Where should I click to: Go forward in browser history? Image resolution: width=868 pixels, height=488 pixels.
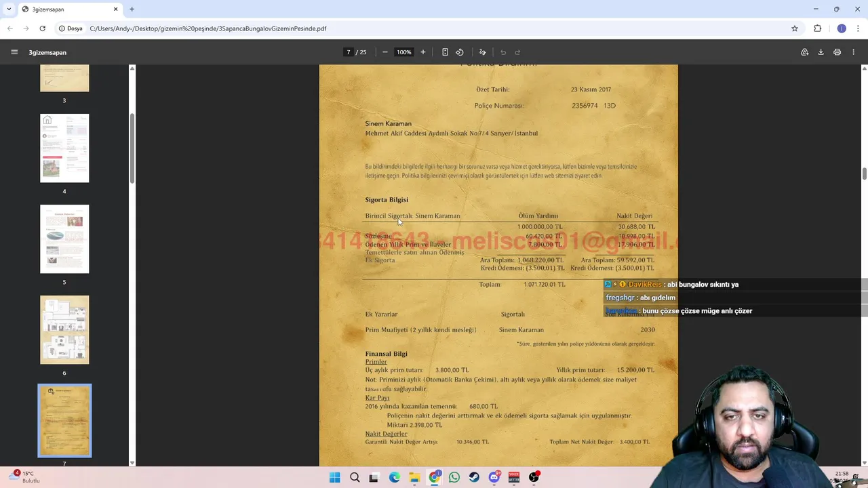click(26, 28)
